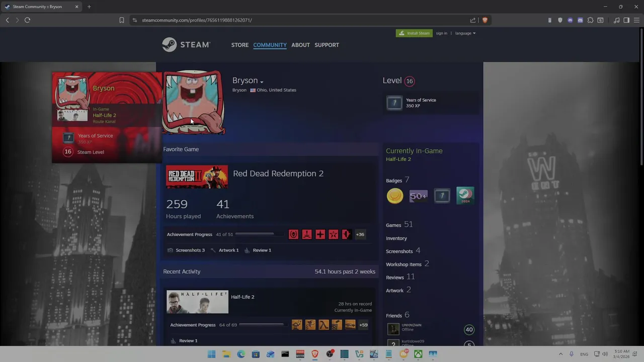Viewport: 644px width, 362px height.
Task: Open the Reviews 11 link
Action: [x=400, y=277]
